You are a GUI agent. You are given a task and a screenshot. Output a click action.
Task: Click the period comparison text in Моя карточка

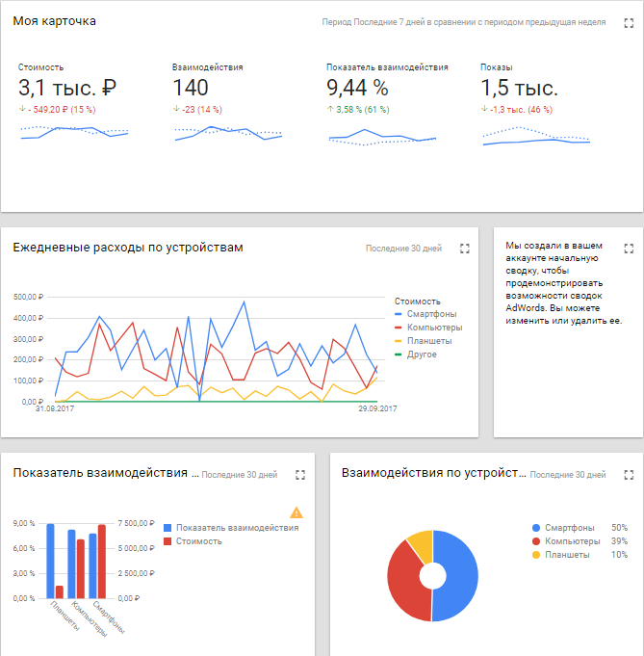click(x=464, y=22)
